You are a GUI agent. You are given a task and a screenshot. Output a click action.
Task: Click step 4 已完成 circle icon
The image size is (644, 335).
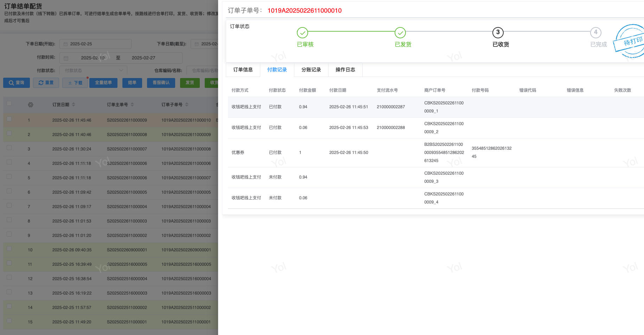click(595, 33)
